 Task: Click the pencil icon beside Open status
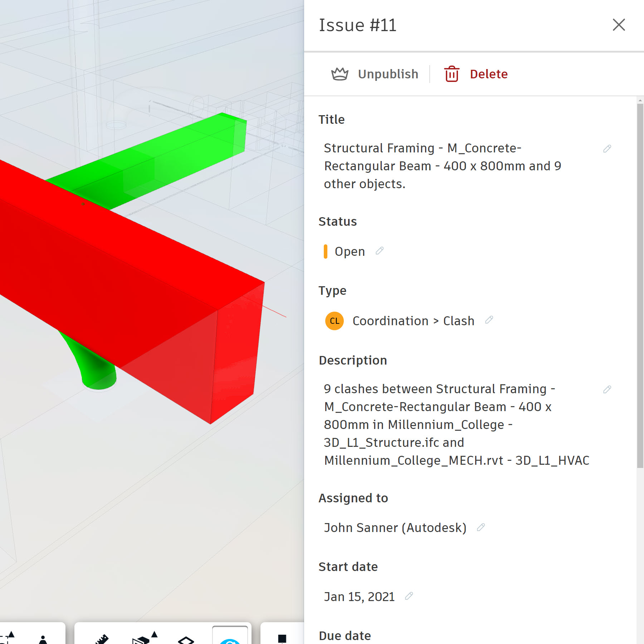point(380,251)
